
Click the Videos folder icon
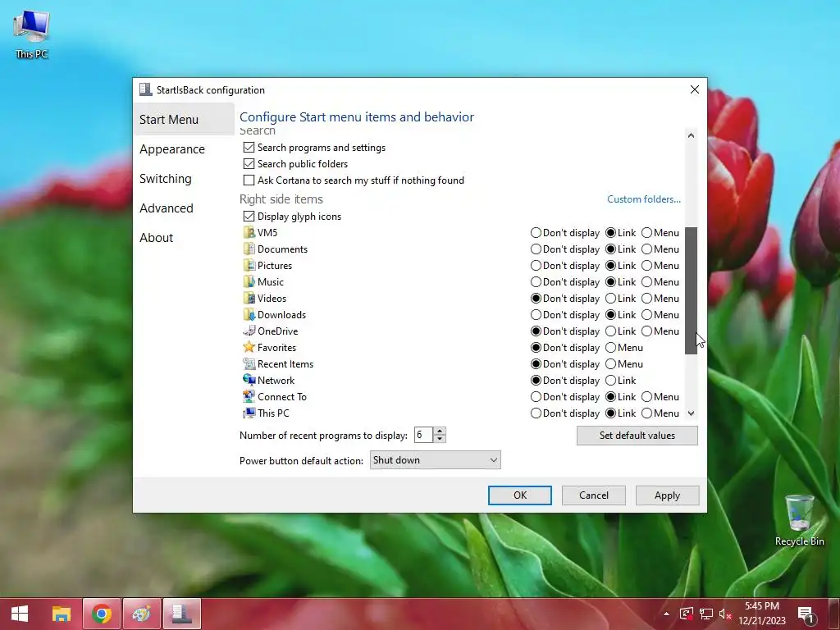tap(249, 299)
